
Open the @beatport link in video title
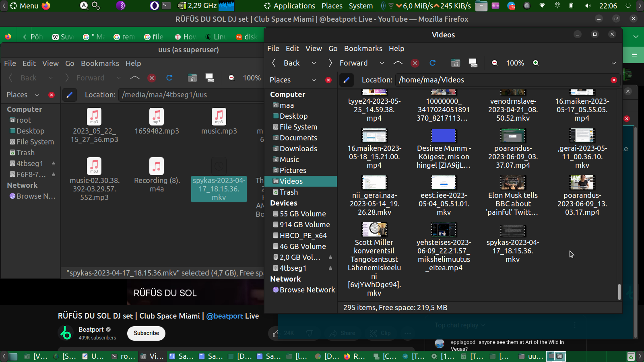[x=224, y=316]
